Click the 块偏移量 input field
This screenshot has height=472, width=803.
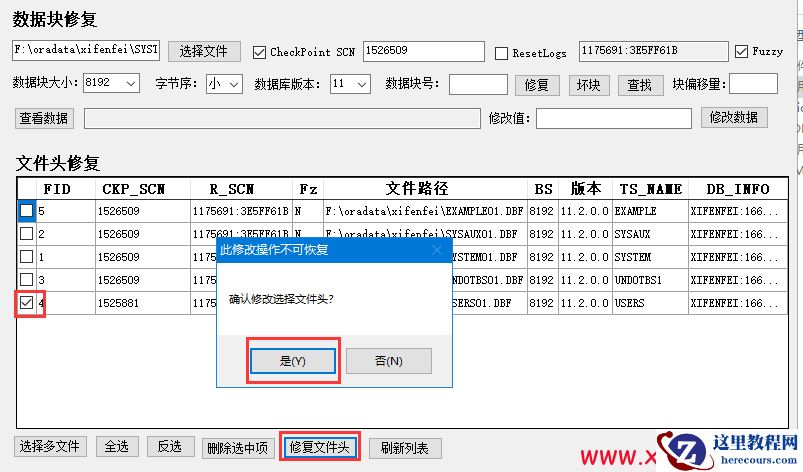click(753, 84)
